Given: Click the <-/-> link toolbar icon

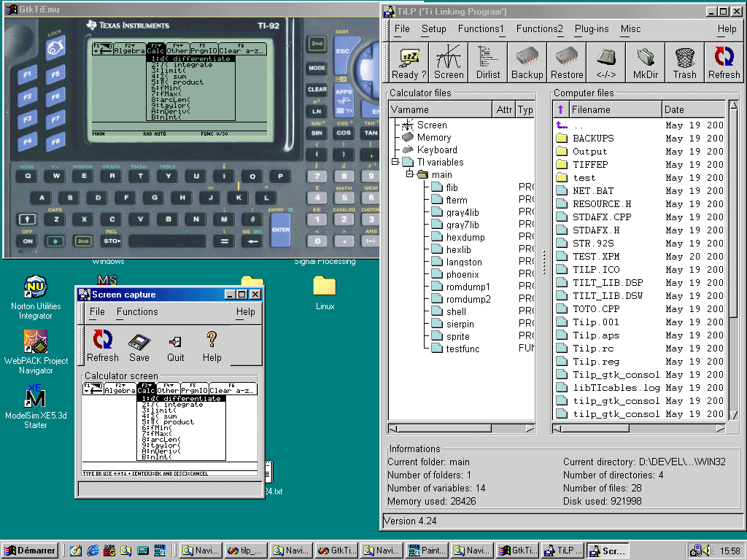Looking at the screenshot, I should click(606, 63).
